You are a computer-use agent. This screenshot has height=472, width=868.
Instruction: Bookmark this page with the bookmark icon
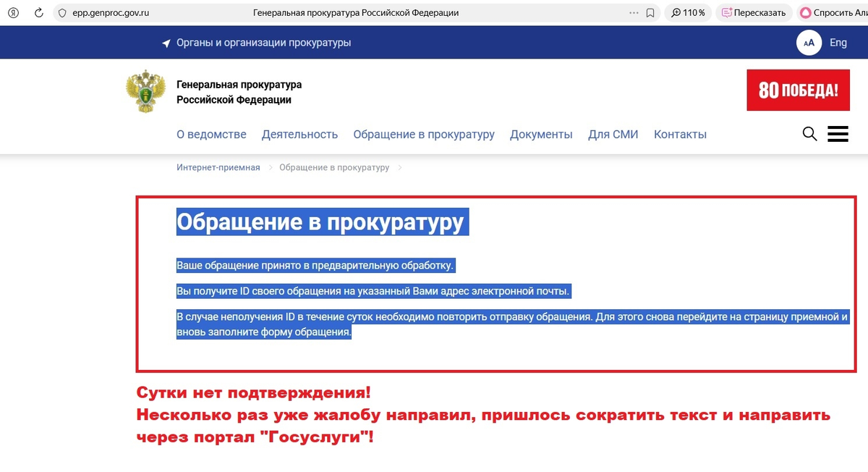(650, 13)
